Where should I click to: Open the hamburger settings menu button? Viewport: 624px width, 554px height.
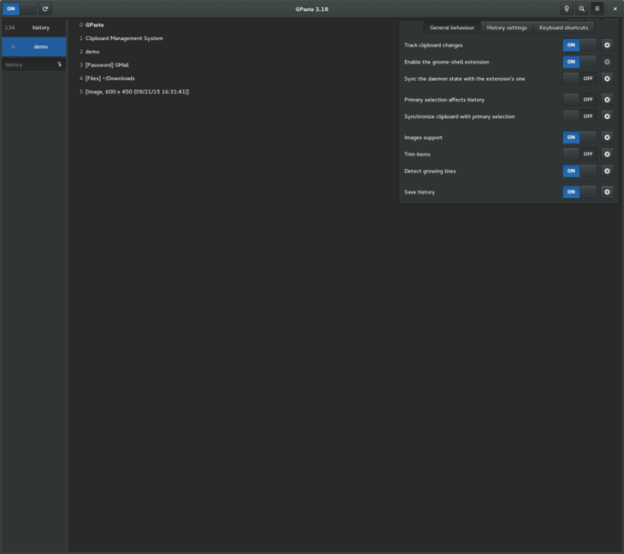pos(597,8)
